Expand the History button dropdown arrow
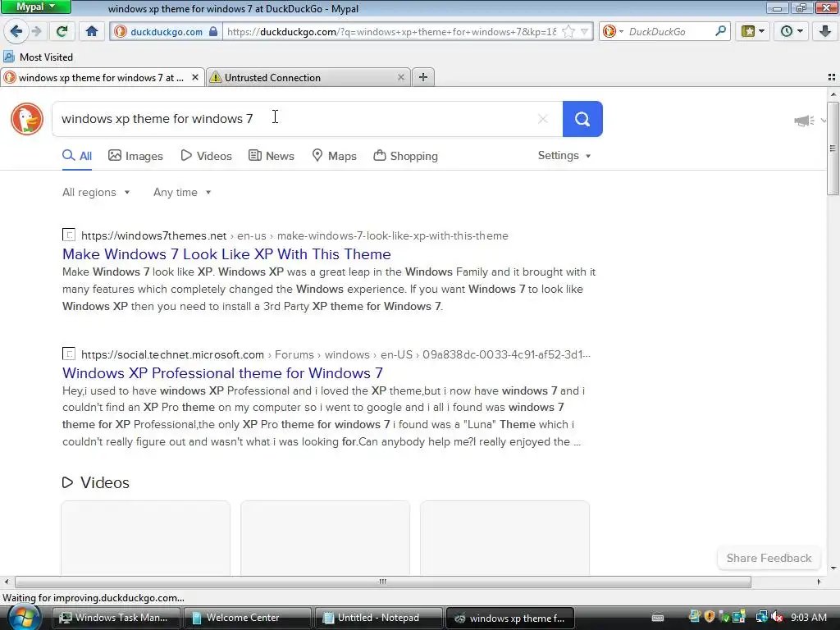This screenshot has width=840, height=630. (x=801, y=31)
